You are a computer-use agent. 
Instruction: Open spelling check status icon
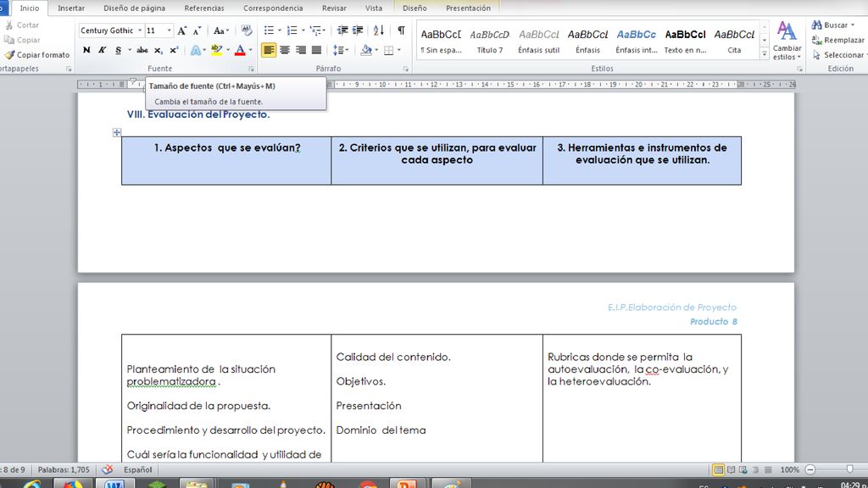click(108, 469)
